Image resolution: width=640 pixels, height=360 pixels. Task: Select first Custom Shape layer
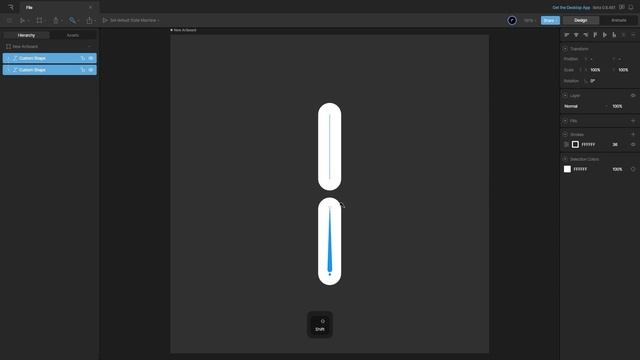(x=50, y=58)
